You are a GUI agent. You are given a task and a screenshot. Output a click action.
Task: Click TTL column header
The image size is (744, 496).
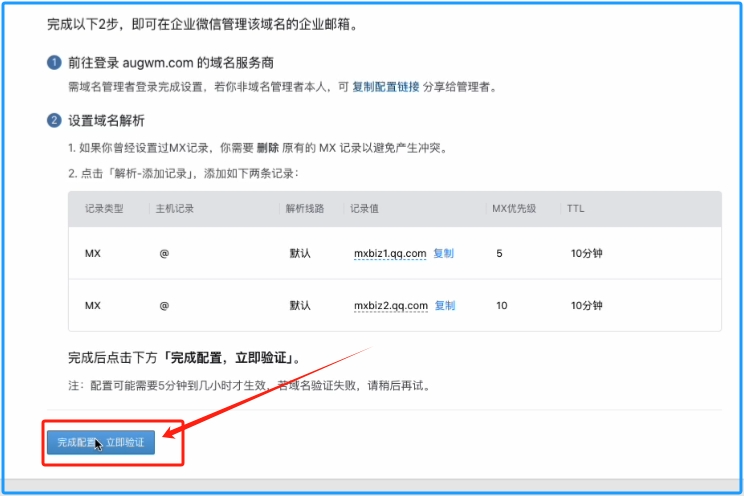576,209
